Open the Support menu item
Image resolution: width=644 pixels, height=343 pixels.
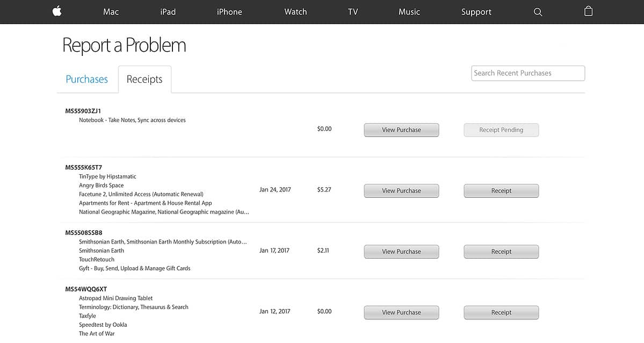point(476,12)
